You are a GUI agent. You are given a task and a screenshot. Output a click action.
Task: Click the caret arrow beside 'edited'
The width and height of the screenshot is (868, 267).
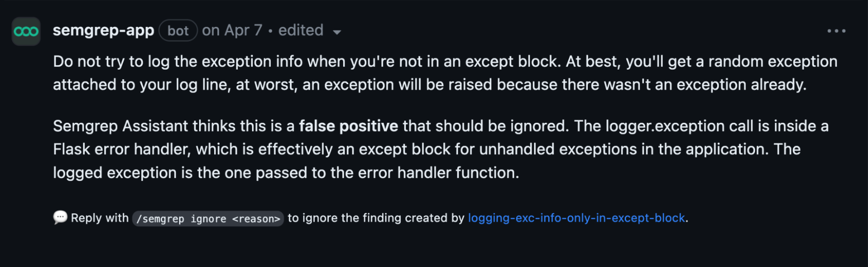(x=337, y=32)
